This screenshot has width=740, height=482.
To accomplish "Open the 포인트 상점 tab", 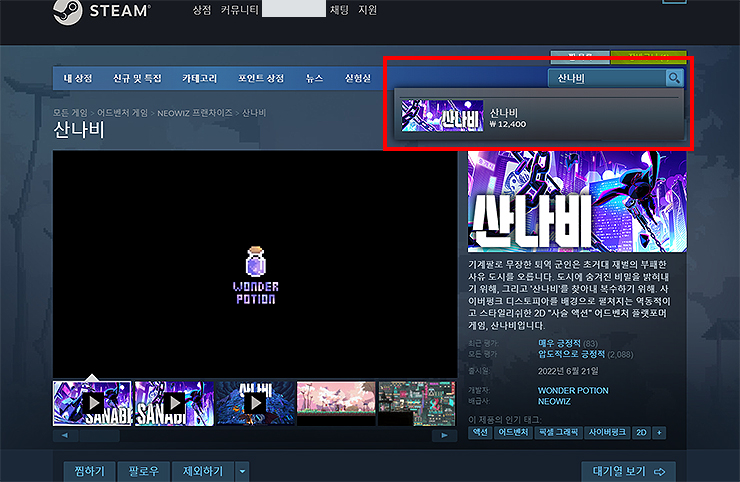I will [x=261, y=78].
